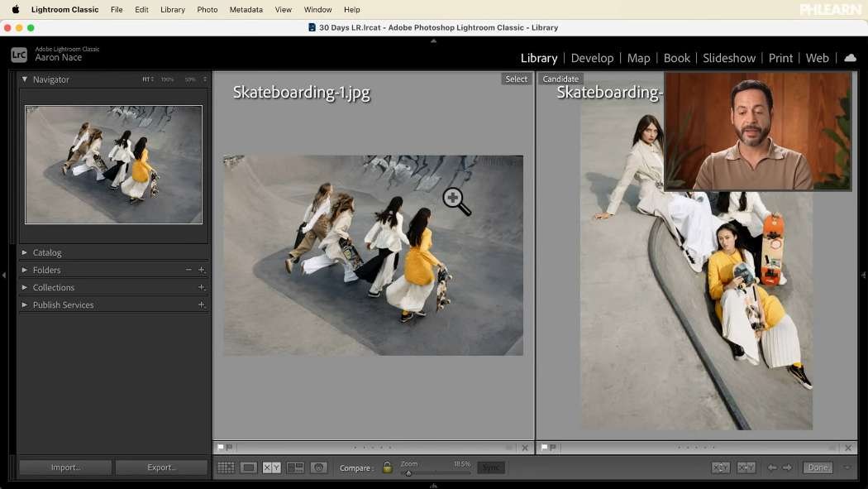Viewport: 868px width, 489px height.
Task: Select the XY Compare view icon
Action: tap(271, 467)
